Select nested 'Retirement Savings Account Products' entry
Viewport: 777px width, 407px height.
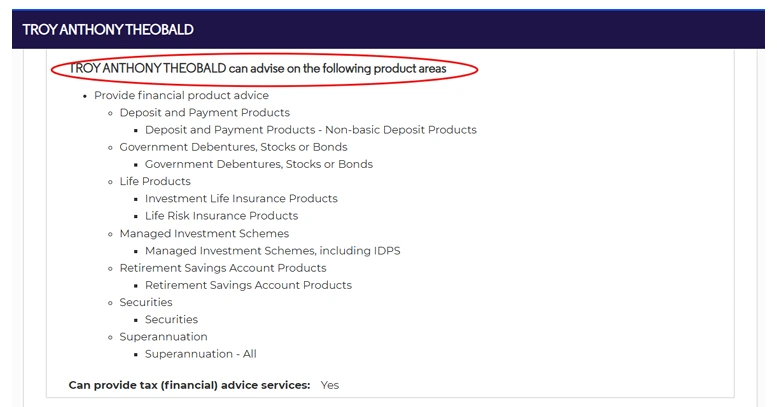(x=248, y=285)
